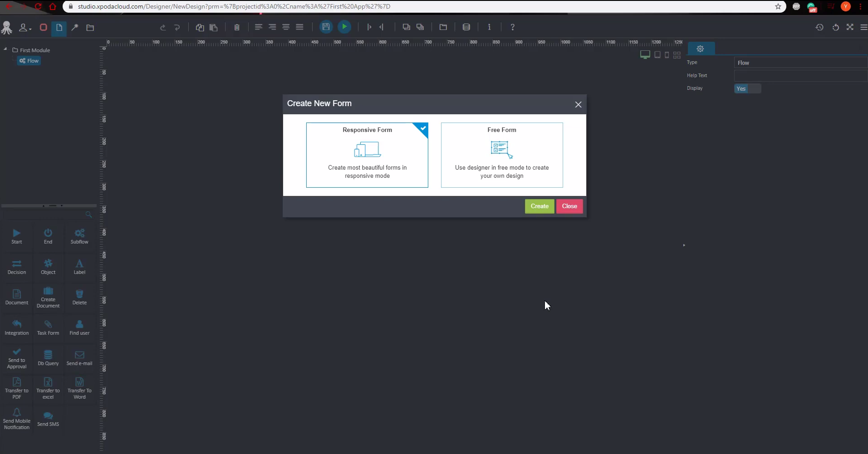Toggle the Display Yes switch
Image resolution: width=868 pixels, height=454 pixels.
[747, 88]
